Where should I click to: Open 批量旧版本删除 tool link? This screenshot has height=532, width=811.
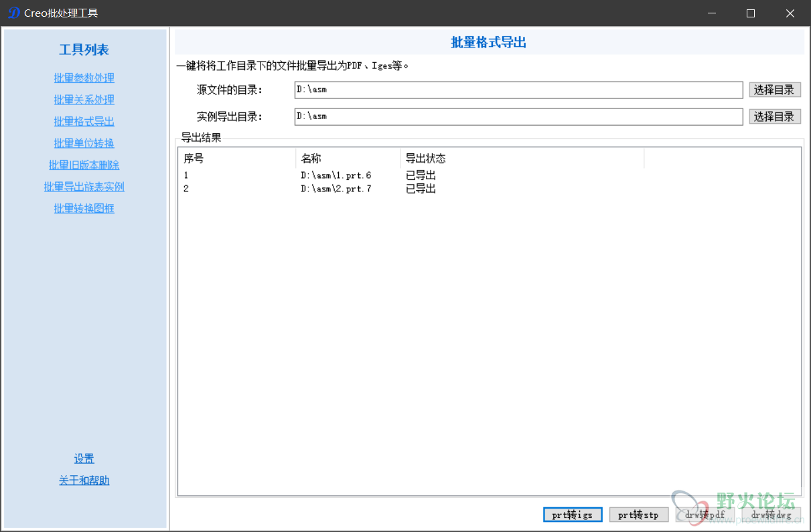click(x=84, y=165)
